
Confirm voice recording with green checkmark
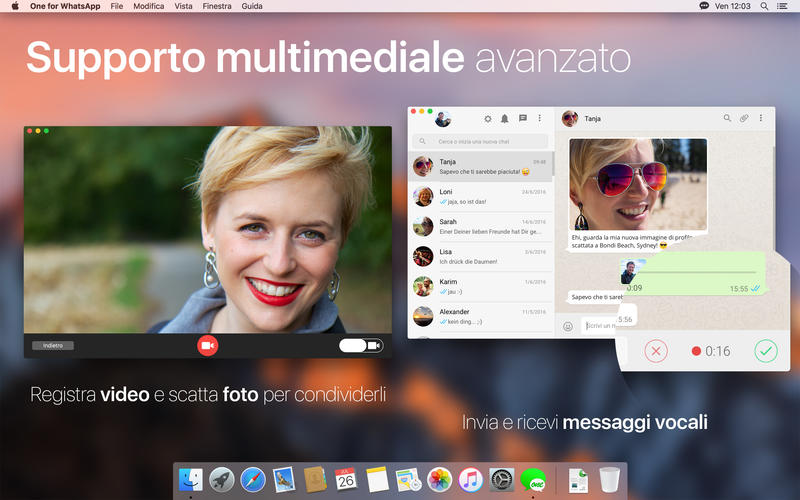pos(766,351)
